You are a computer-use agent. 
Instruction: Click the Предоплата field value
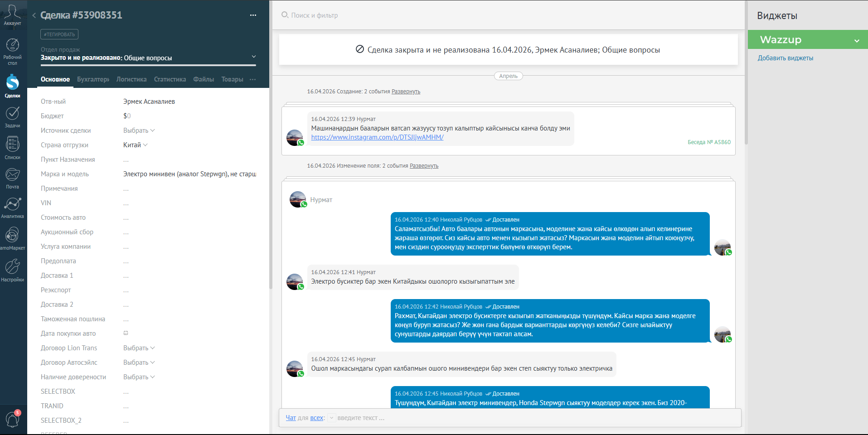126,261
